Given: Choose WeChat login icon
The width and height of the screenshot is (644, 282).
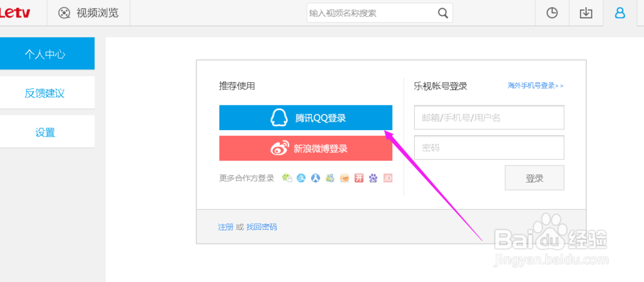Looking at the screenshot, I should [x=287, y=178].
